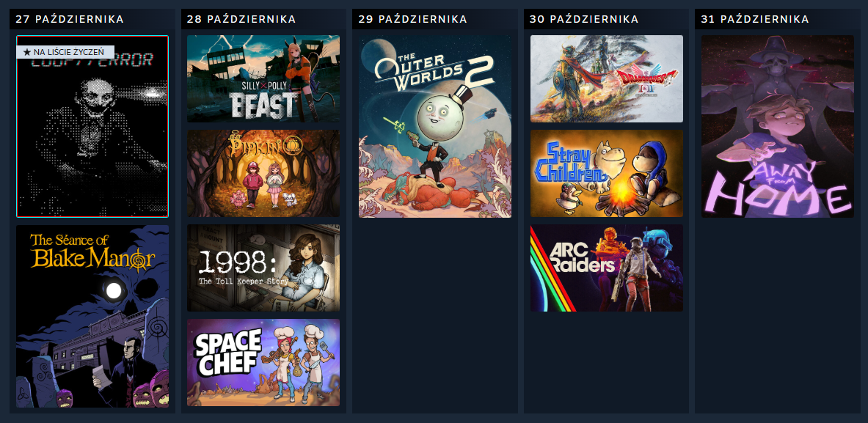Click the 28 Października date header
The image size is (868, 423).
pyautogui.click(x=241, y=19)
